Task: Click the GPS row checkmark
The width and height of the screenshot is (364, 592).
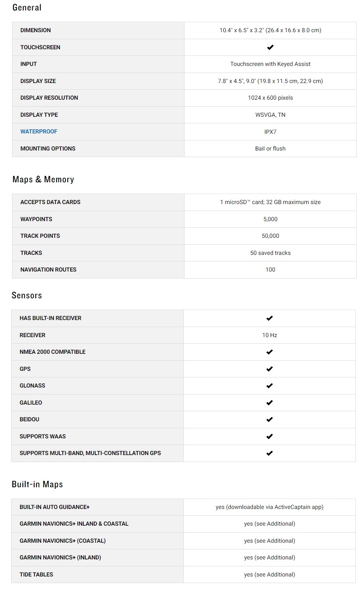Action: pyautogui.click(x=269, y=369)
